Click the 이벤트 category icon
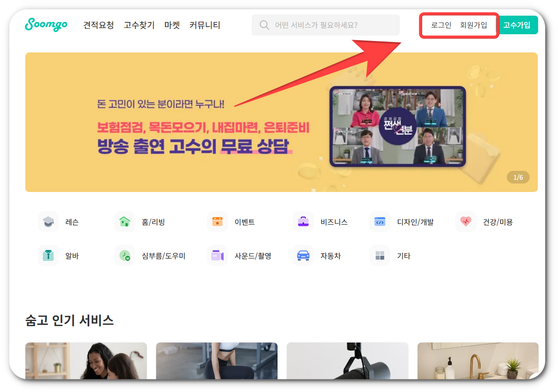The width and height of the screenshot is (558, 392). pyautogui.click(x=217, y=222)
